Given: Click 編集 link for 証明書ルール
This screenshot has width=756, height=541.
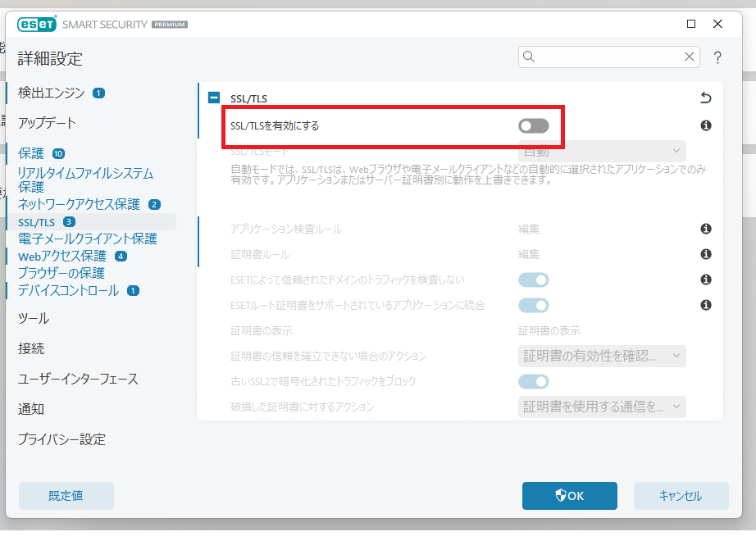Looking at the screenshot, I should click(x=528, y=255).
